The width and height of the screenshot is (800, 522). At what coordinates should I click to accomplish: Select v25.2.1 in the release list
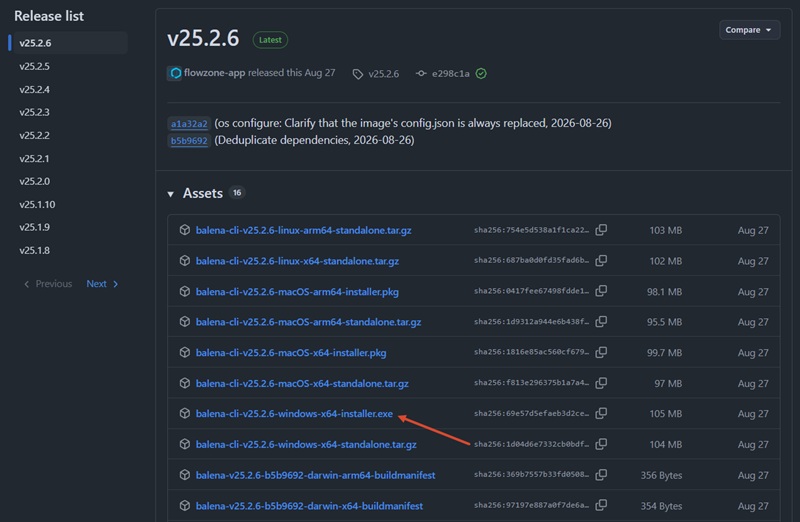tap(35, 159)
